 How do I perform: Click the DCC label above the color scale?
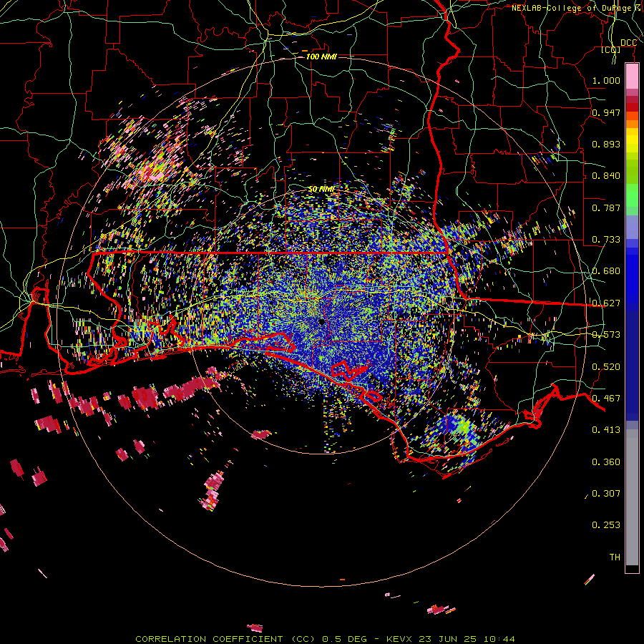(x=628, y=43)
